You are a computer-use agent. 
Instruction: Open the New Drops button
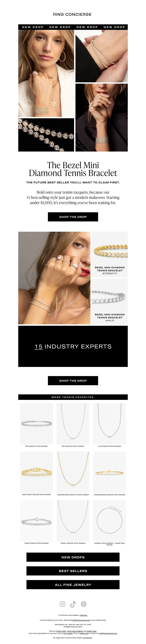click(x=73, y=557)
